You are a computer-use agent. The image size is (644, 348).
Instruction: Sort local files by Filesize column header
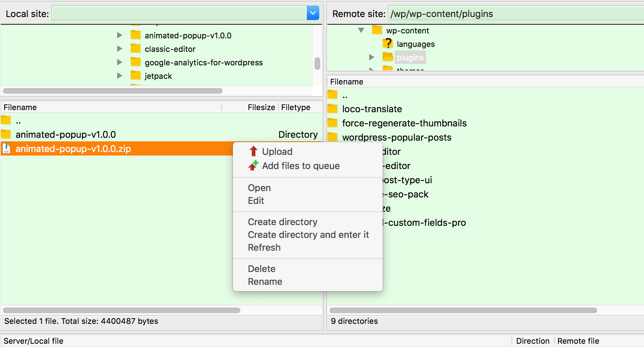[x=261, y=107]
